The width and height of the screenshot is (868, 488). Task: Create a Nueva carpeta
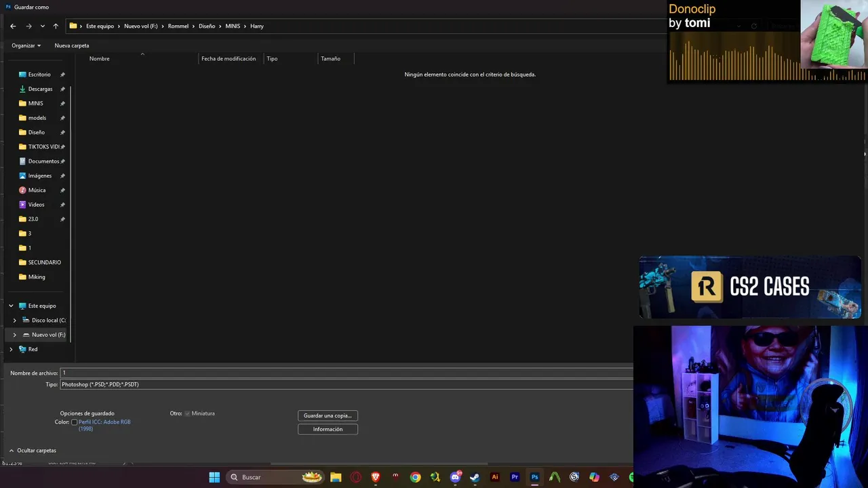tap(72, 45)
